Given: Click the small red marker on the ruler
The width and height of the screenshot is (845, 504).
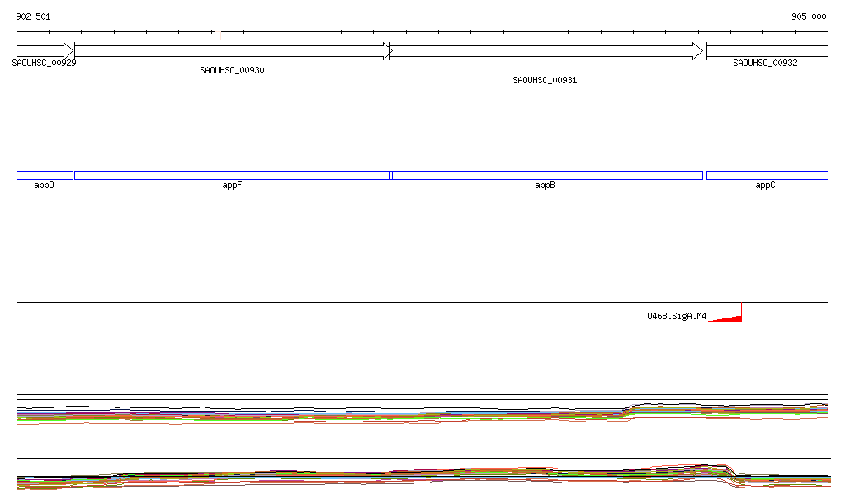Looking at the screenshot, I should click(217, 35).
